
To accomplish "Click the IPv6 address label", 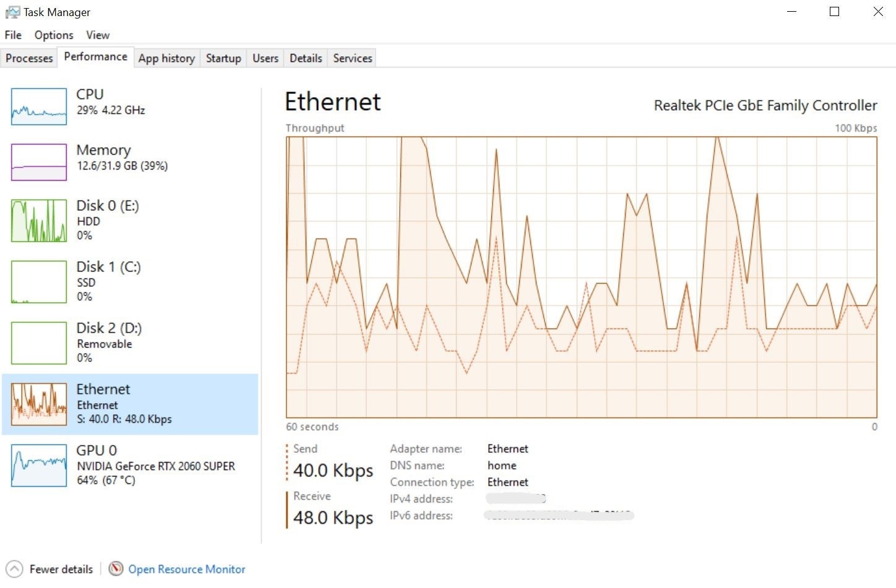I will click(x=421, y=516).
